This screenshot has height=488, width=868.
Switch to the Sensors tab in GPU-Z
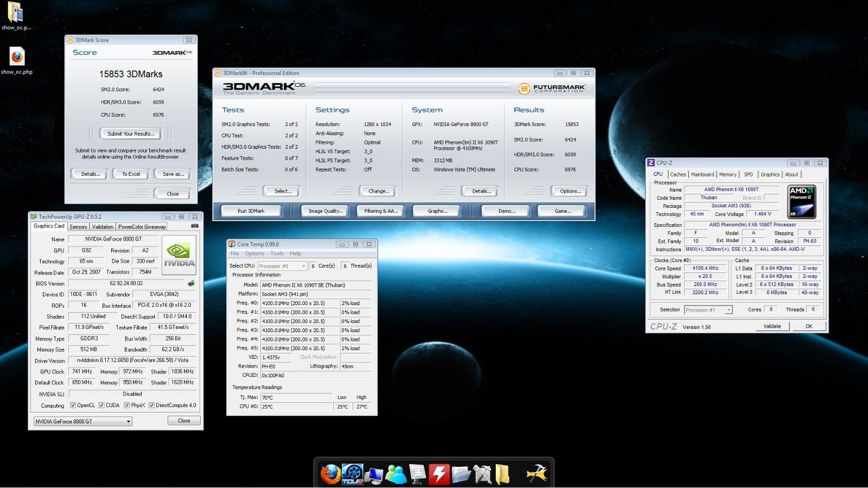point(78,227)
